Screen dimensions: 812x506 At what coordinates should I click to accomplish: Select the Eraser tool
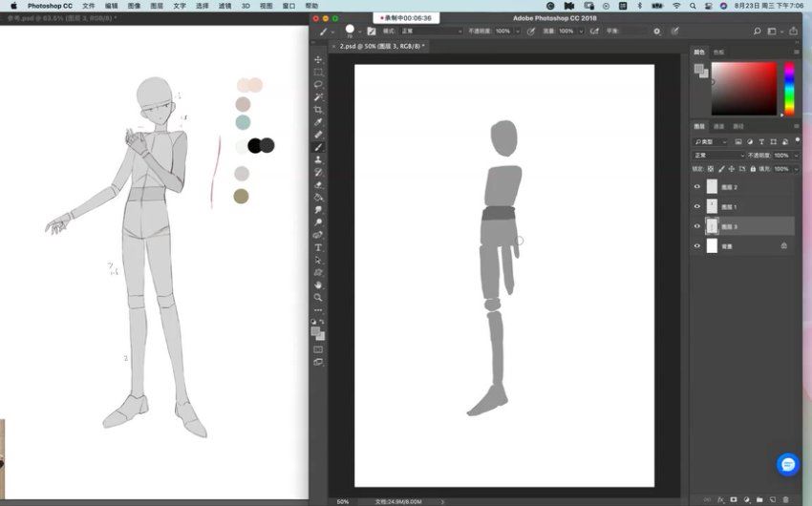click(318, 184)
